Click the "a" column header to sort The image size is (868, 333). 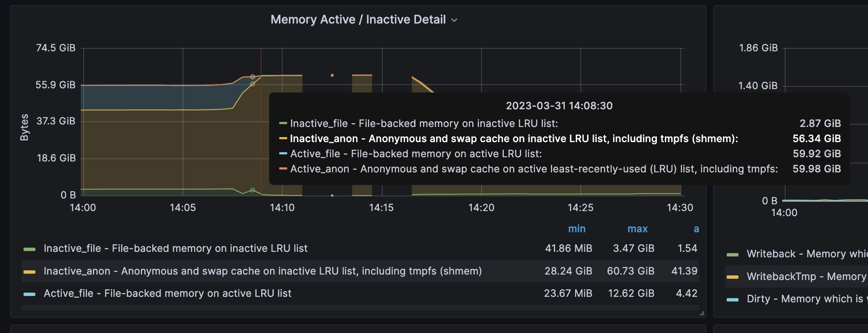(x=696, y=229)
